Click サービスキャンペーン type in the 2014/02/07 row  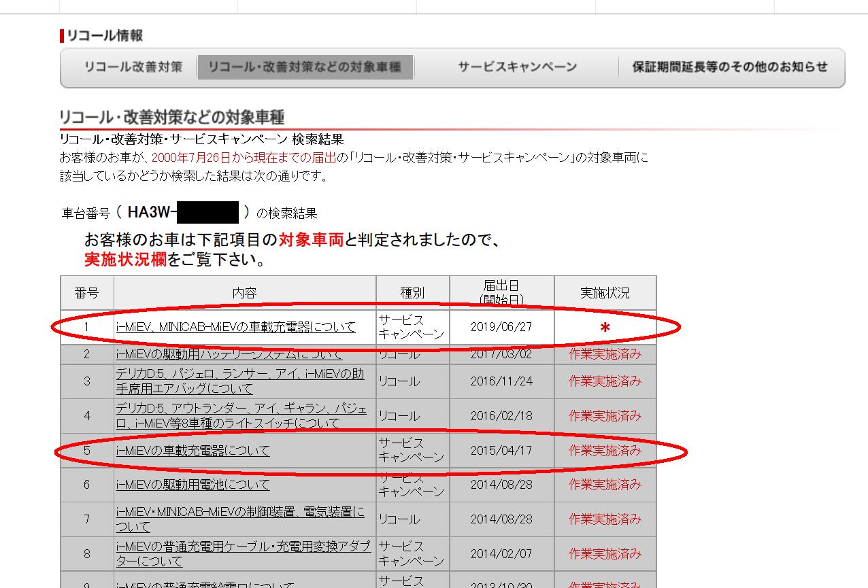pos(412,554)
